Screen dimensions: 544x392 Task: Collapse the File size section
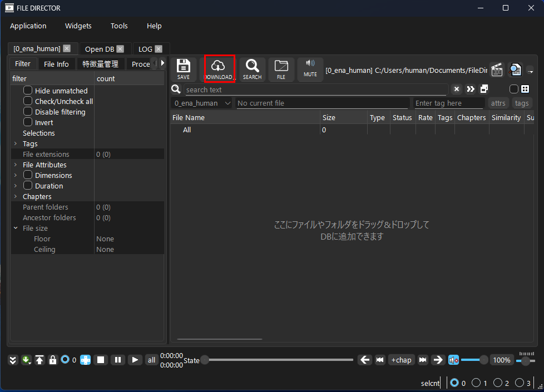tap(16, 229)
